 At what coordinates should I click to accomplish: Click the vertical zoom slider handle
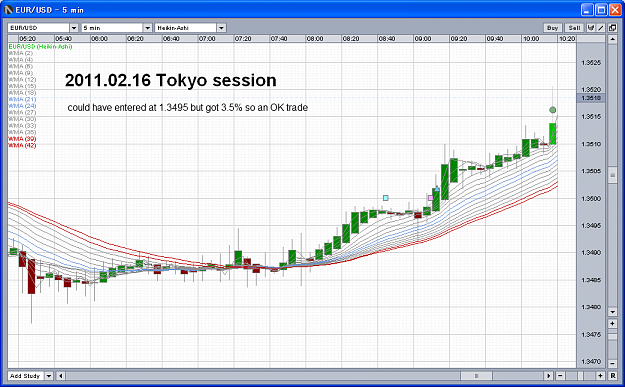click(613, 337)
